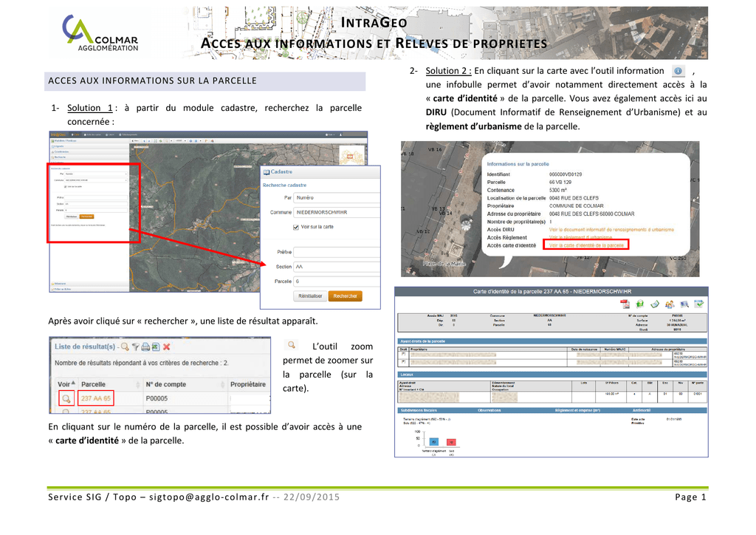This screenshot has height=535, width=756.
Task: Click the blue bar in the chart
Action: [x=434, y=441]
